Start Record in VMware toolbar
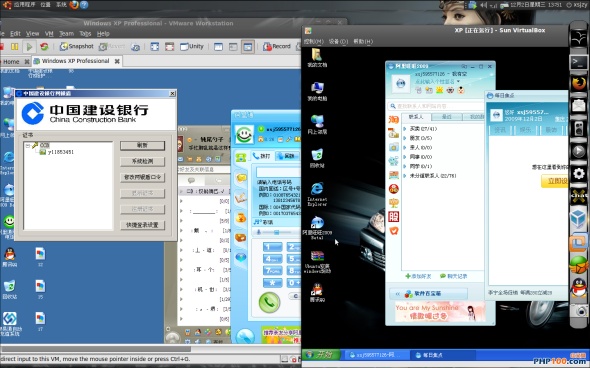590x368 pixels. [x=277, y=46]
